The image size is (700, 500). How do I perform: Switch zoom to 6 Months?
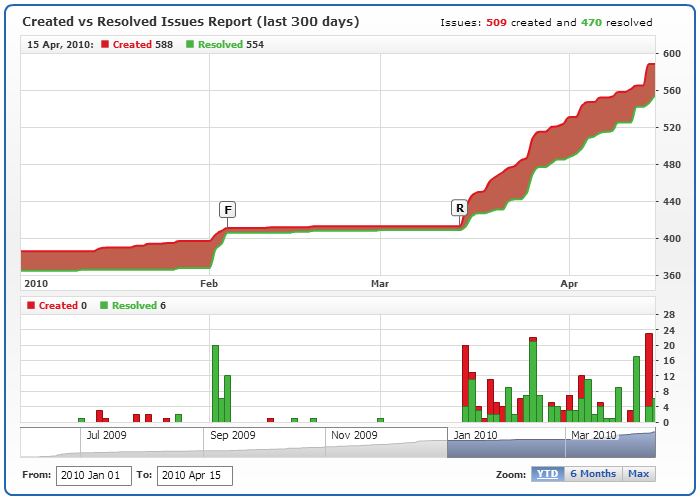(592, 474)
